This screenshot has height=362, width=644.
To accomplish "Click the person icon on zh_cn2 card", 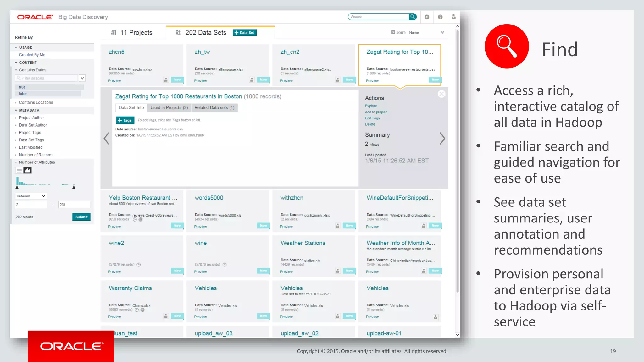I will coord(338,80).
